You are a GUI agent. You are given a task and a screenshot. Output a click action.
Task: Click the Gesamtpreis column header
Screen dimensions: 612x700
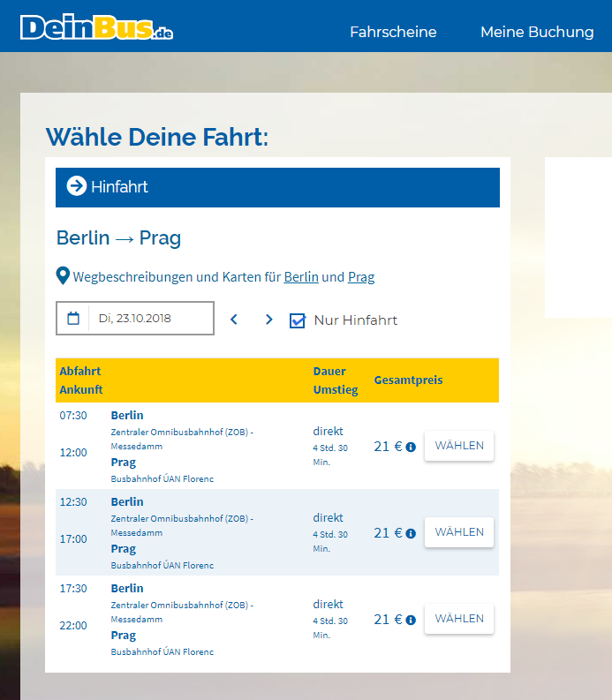tap(408, 380)
